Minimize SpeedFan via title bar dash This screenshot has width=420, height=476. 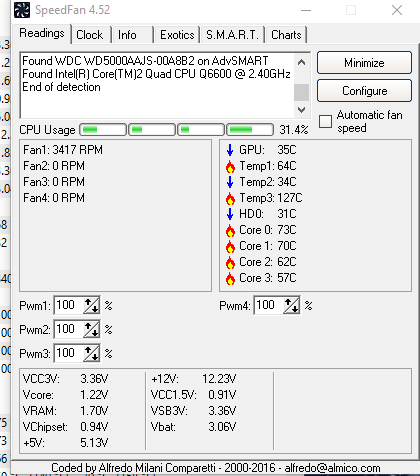coord(306,10)
